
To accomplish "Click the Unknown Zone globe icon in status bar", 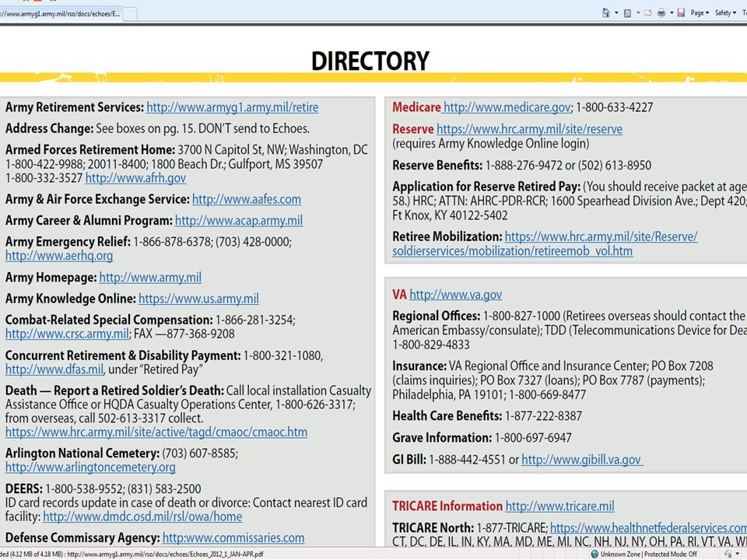I will click(594, 555).
